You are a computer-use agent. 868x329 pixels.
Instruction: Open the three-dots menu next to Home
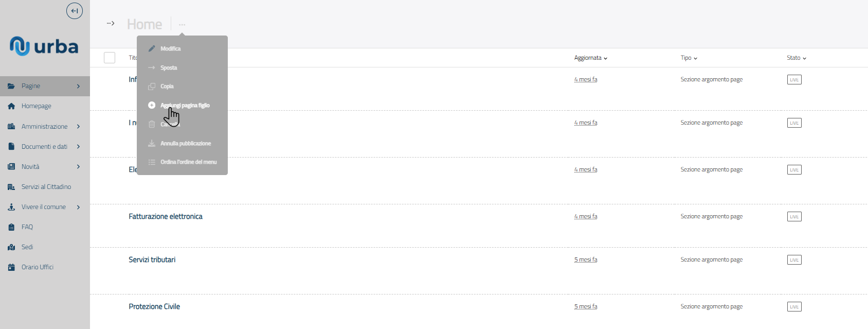182,25
